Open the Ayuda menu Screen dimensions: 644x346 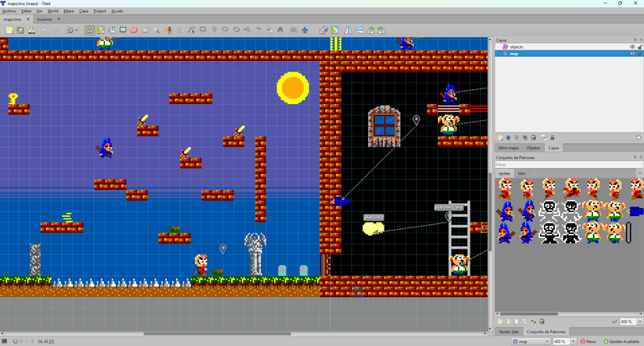117,11
